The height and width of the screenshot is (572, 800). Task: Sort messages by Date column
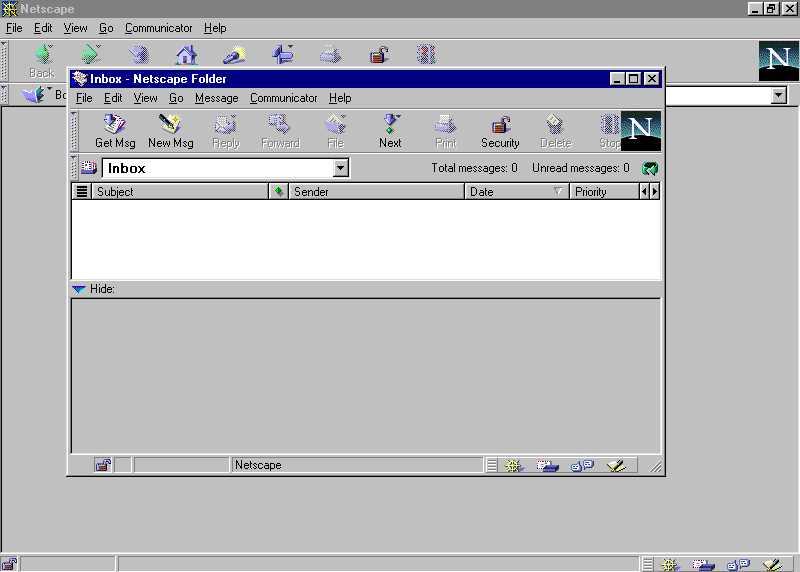pyautogui.click(x=517, y=192)
